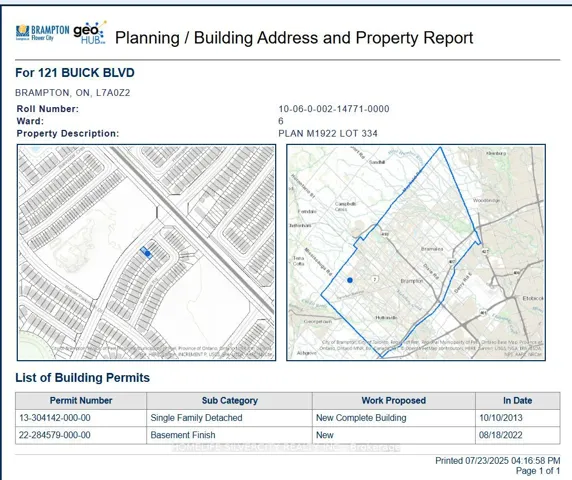This screenshot has height=480, width=572.
Task: Click the PLAN M1922 LOT 334 description
Action: pyautogui.click(x=328, y=133)
